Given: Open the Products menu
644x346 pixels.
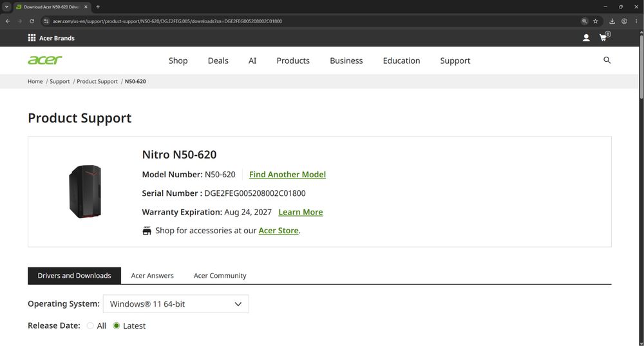Looking at the screenshot, I should 293,61.
